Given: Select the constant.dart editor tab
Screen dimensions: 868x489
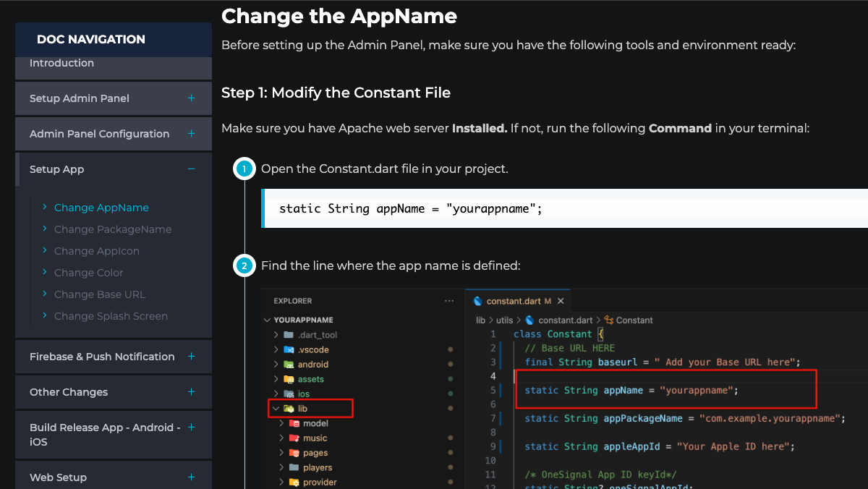Looking at the screenshot, I should coord(519,301).
